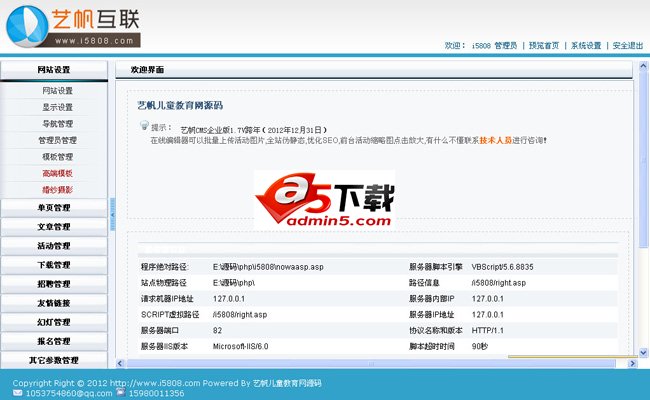Click 艺帆儿童教育网源码 footer link
Screen dimensions: 650x400
point(287,383)
